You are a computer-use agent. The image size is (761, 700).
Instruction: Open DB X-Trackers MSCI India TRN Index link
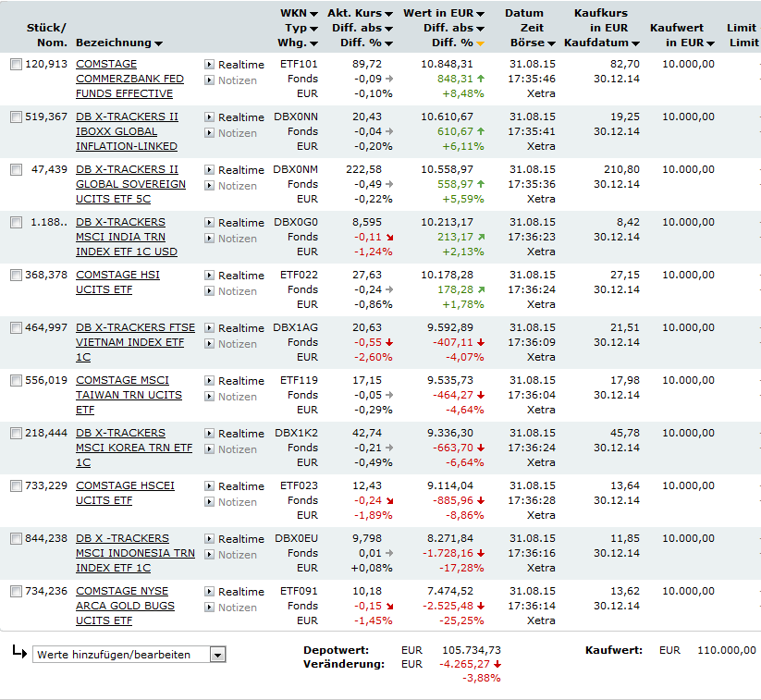coord(126,237)
